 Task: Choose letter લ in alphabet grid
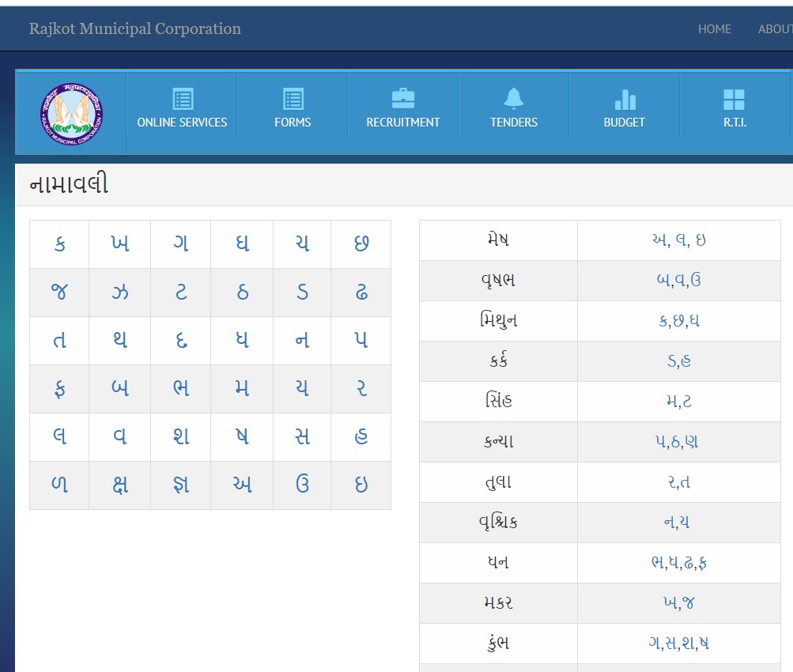click(x=59, y=436)
